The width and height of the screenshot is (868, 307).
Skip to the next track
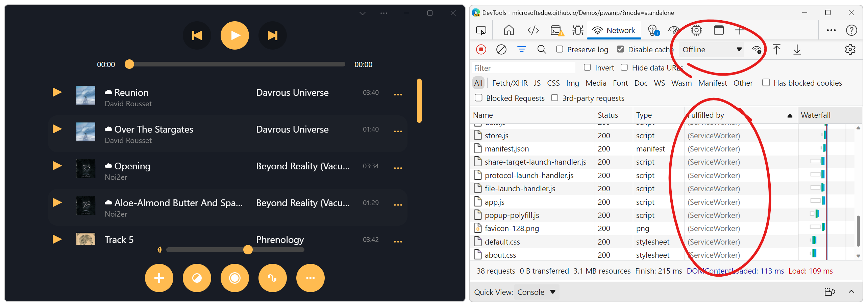272,35
